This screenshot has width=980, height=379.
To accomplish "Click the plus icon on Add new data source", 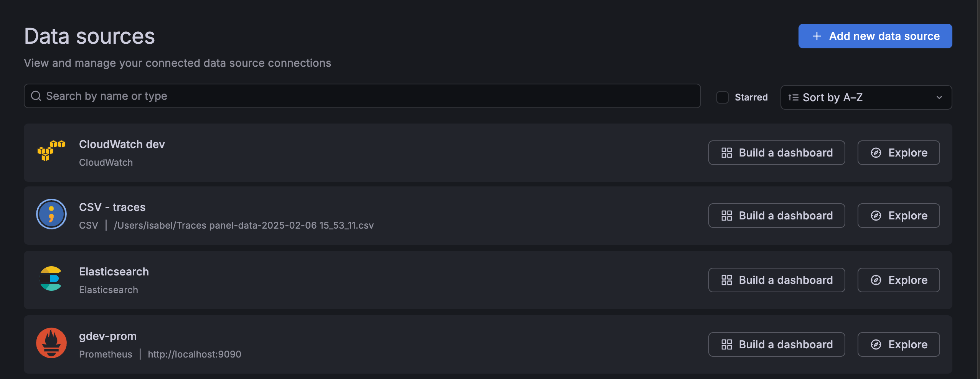I will tap(817, 36).
